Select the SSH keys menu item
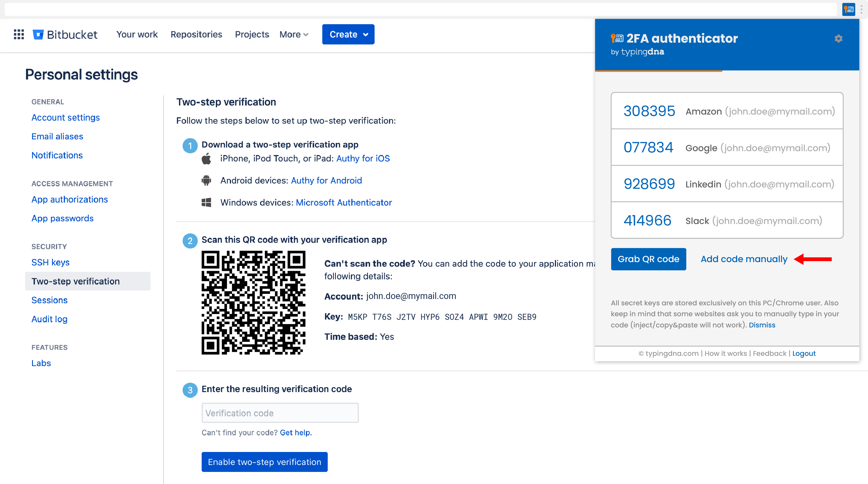The image size is (868, 484). coord(50,262)
